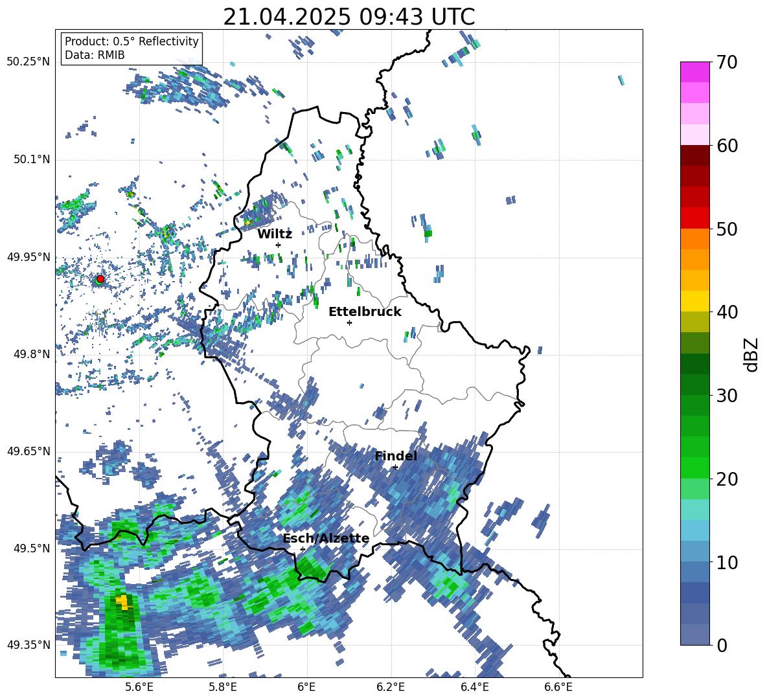Click the 49.65°N latitude label
767x700 pixels.
pyautogui.click(x=29, y=451)
